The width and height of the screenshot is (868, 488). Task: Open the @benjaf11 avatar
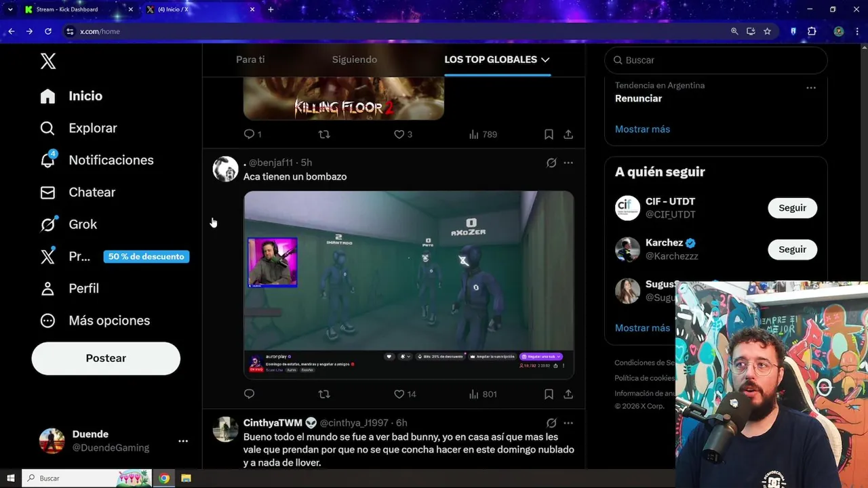click(x=226, y=169)
